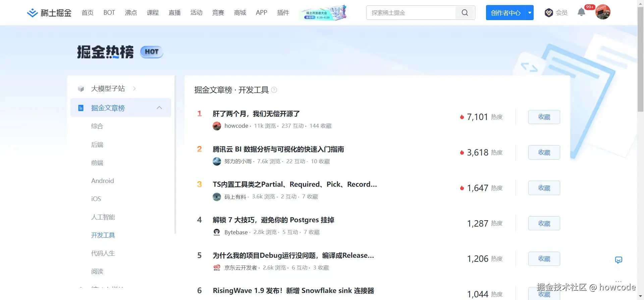Click author name howcode
644x300 pixels.
coord(236,126)
